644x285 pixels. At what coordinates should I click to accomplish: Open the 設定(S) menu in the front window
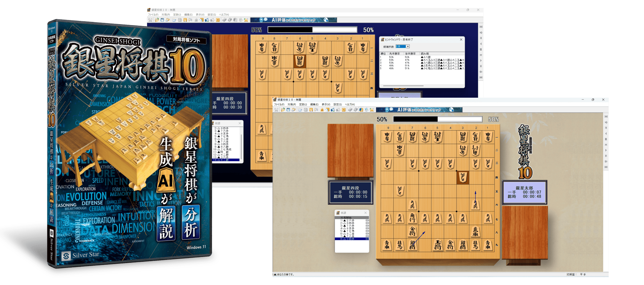337,104
